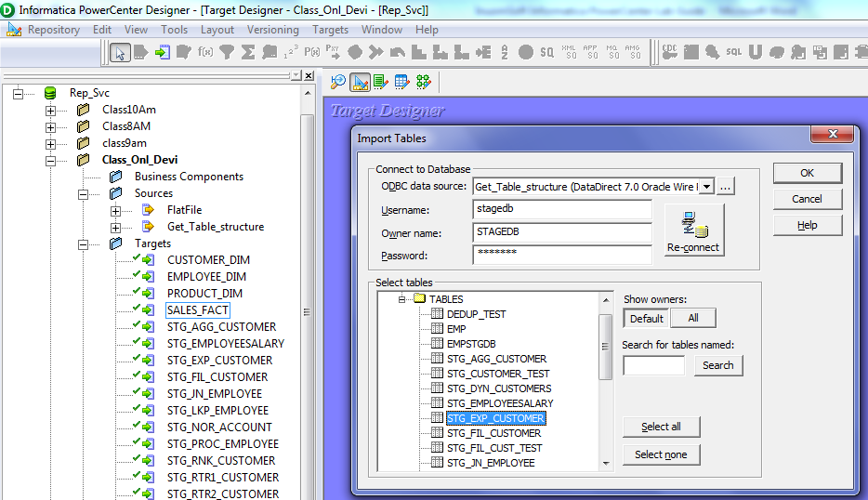Expand the FlatFile source node
The height and width of the screenshot is (500, 868).
tap(115, 211)
